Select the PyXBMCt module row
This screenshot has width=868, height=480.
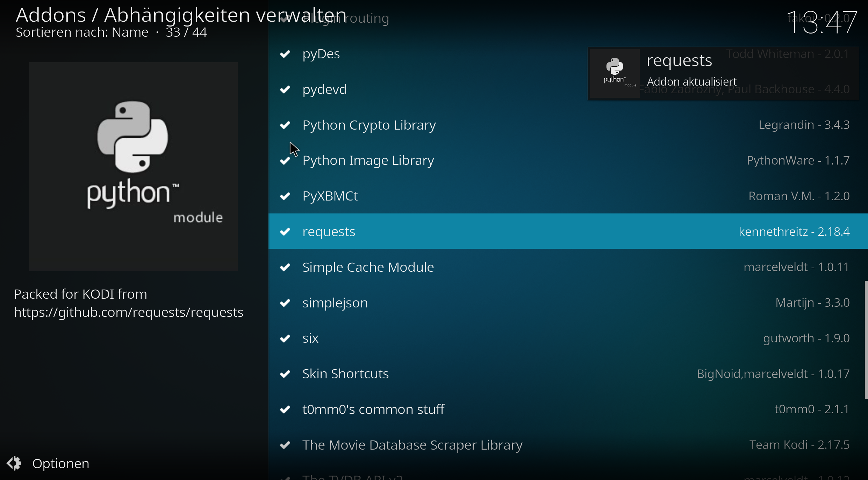pos(568,196)
